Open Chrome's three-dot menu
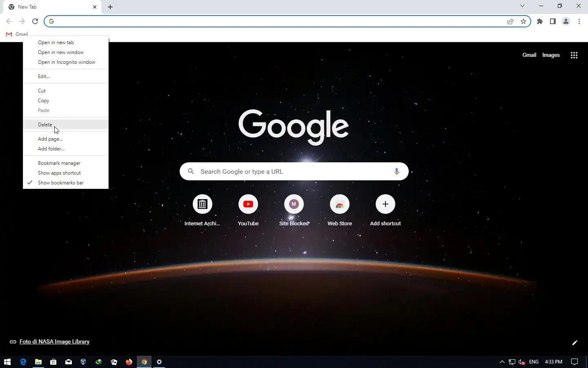 (x=579, y=21)
